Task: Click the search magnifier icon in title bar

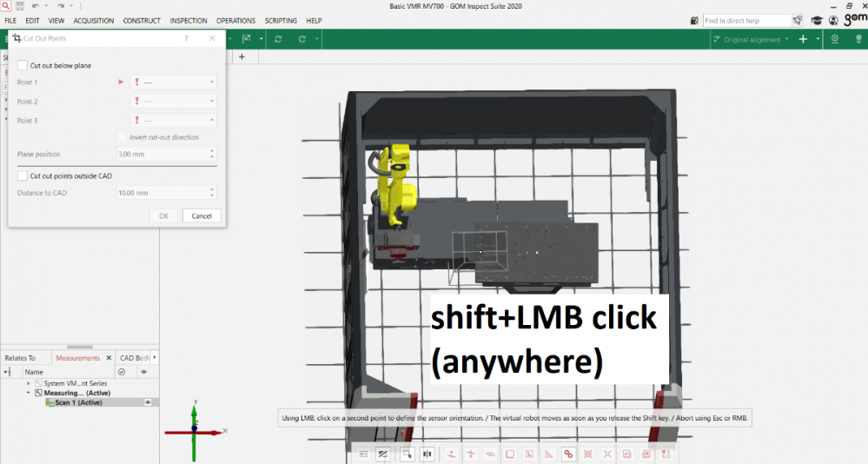Action: 5,5
